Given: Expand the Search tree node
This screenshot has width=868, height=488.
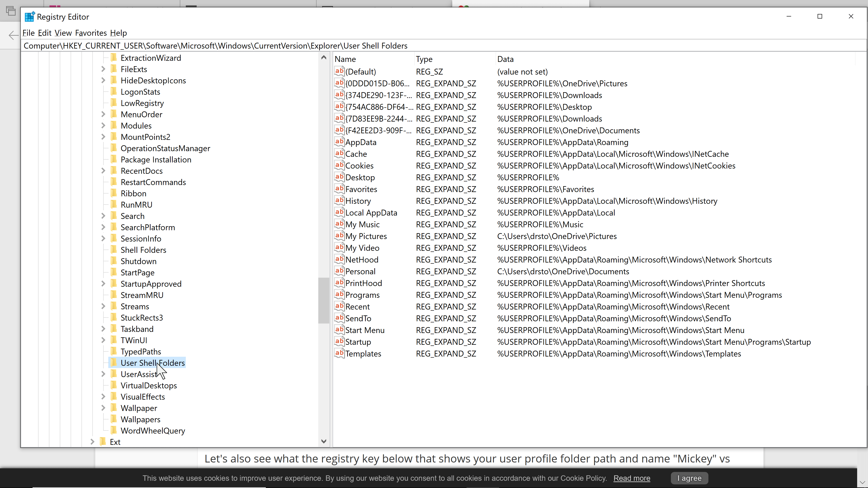Looking at the screenshot, I should [103, 216].
